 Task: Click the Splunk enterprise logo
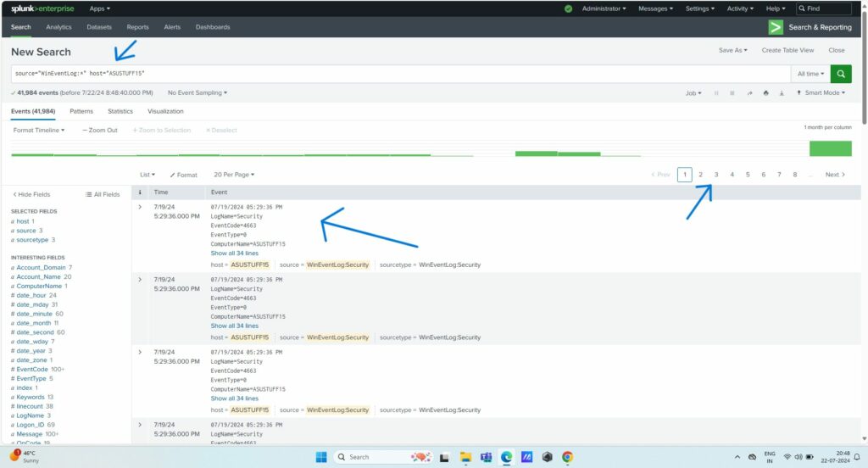pyautogui.click(x=42, y=8)
